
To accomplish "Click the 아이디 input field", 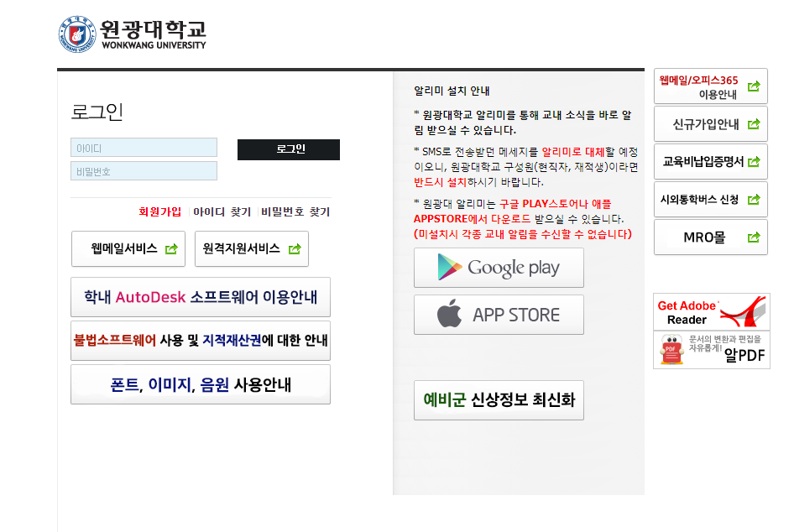I will click(x=144, y=148).
